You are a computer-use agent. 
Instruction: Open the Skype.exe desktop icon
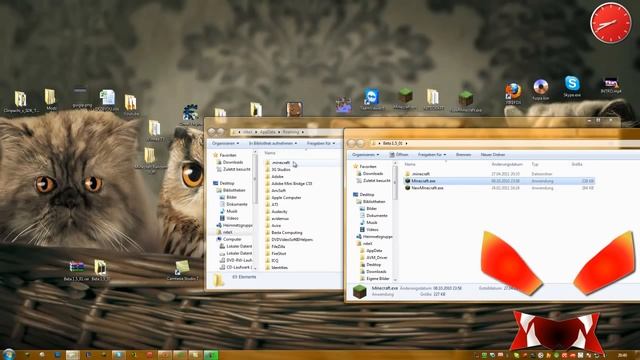pos(572,86)
